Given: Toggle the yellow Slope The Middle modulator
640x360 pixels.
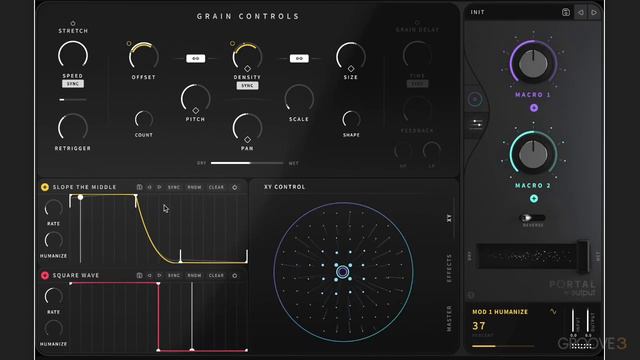Looking at the screenshot, I should click(45, 187).
